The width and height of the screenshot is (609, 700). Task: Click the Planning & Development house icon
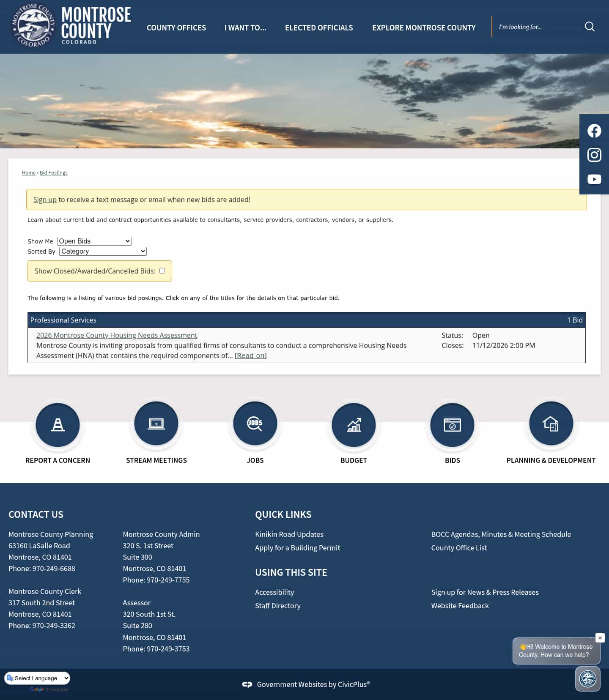pyautogui.click(x=551, y=423)
